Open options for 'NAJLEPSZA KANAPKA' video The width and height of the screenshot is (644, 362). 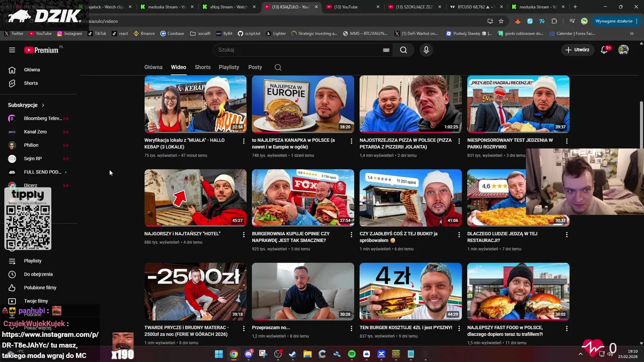(351, 141)
